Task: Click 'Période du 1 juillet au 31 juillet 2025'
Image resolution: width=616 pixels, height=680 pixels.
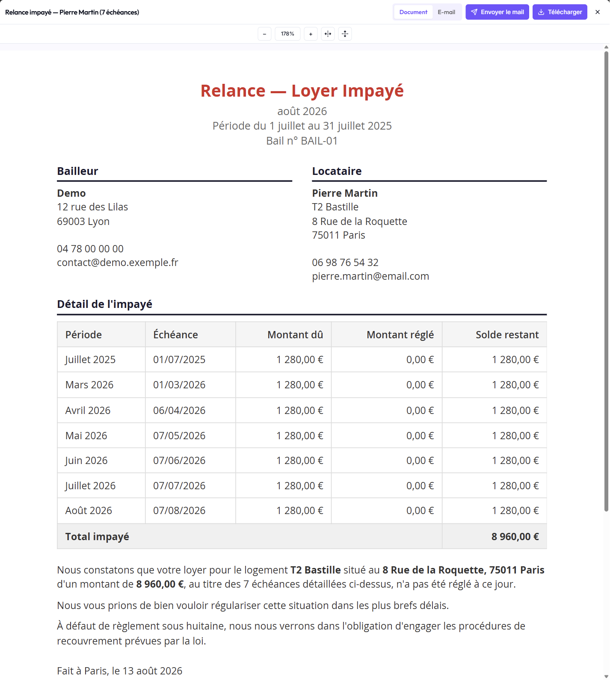Action: click(302, 126)
